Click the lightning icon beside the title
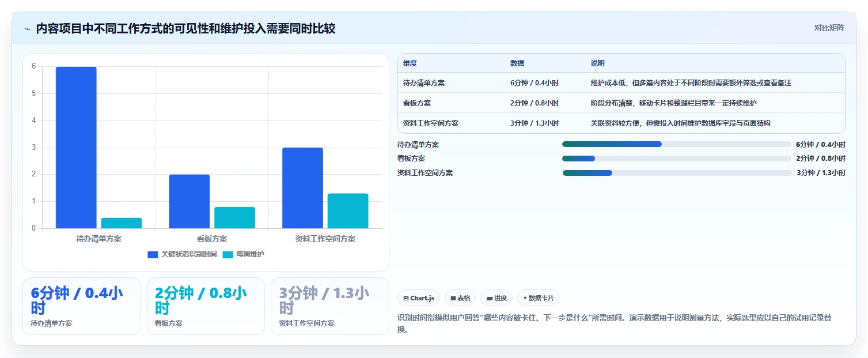Viewport: 868px width, 358px height. click(27, 29)
